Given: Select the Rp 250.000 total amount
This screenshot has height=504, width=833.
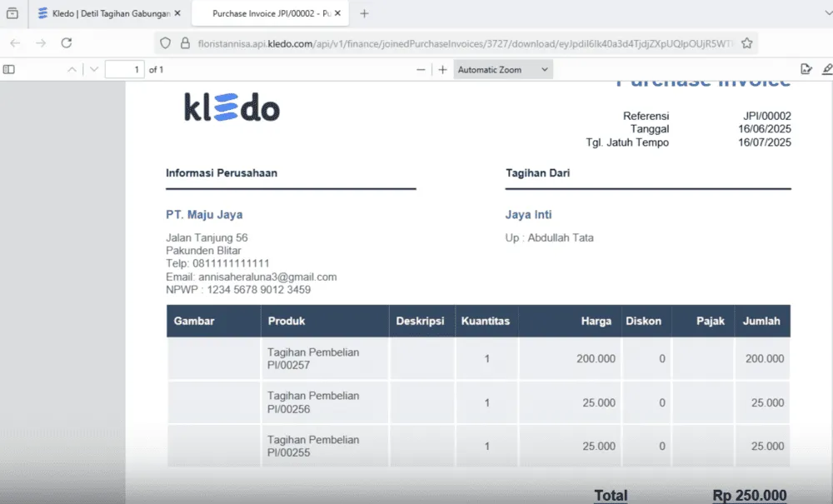Looking at the screenshot, I should tap(749, 496).
